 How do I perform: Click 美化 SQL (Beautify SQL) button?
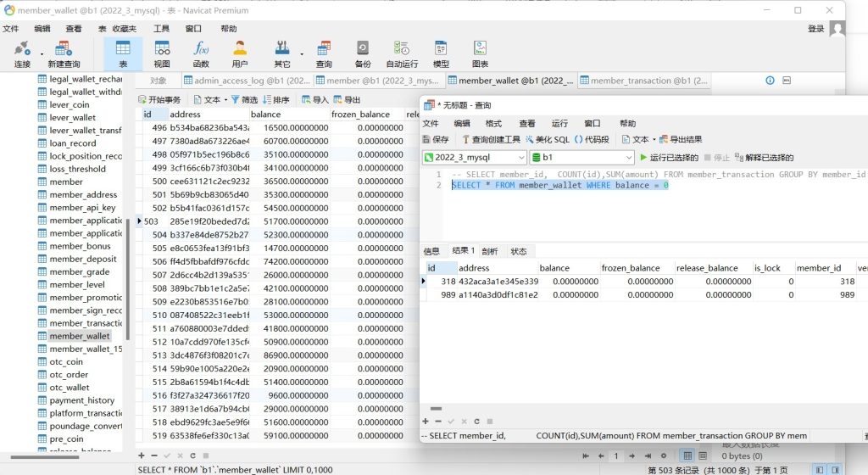547,139
